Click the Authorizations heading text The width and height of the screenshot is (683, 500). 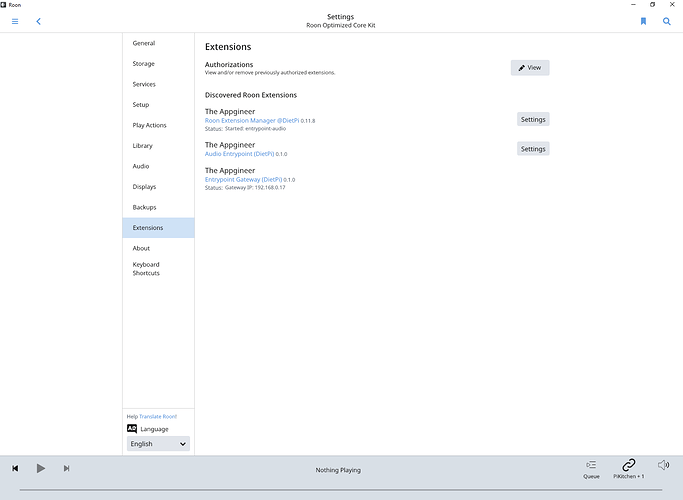pyautogui.click(x=229, y=64)
